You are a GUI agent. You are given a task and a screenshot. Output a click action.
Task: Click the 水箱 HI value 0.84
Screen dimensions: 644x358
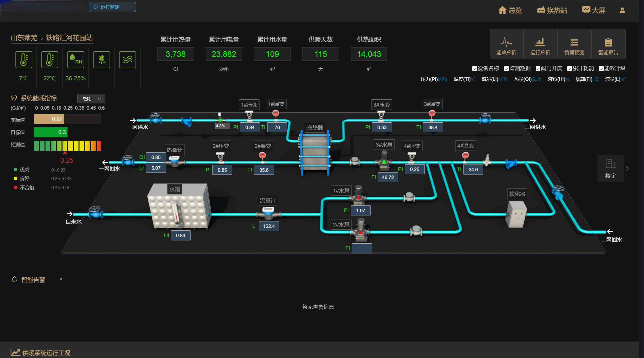tap(180, 235)
